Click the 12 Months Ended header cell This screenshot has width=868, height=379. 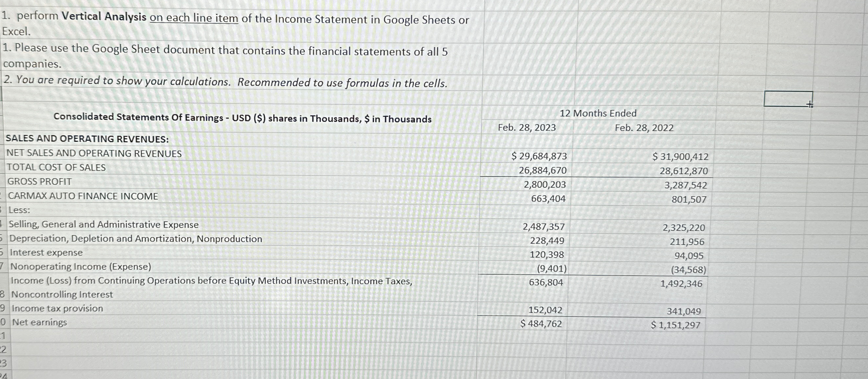pyautogui.click(x=598, y=113)
